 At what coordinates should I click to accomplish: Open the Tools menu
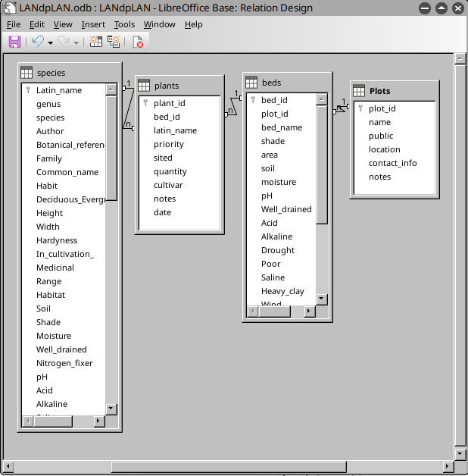pyautogui.click(x=124, y=24)
